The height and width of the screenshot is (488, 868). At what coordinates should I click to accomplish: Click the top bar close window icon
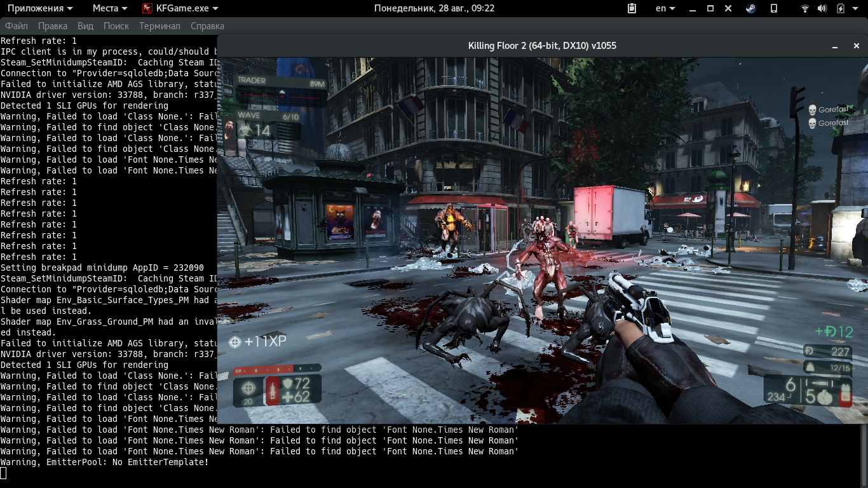click(729, 8)
